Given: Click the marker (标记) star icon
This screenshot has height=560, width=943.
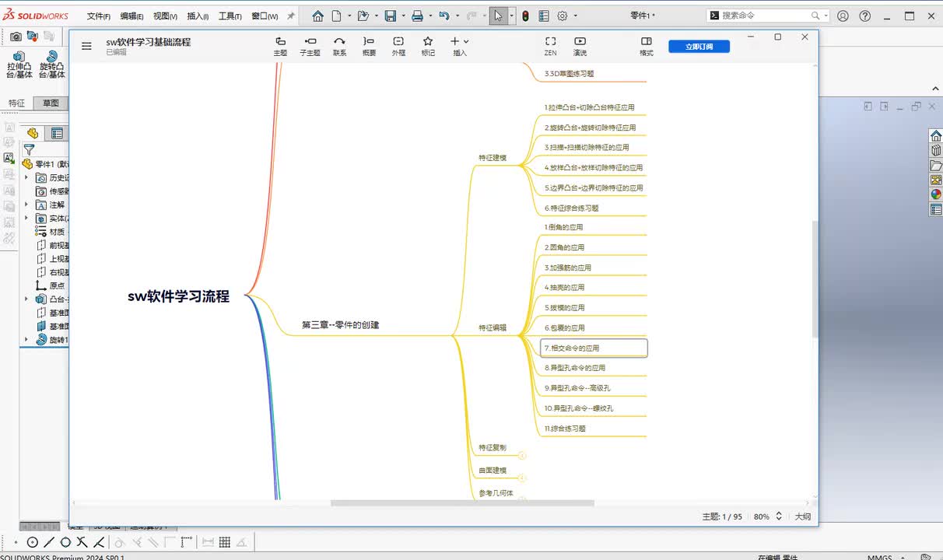Looking at the screenshot, I should [428, 47].
